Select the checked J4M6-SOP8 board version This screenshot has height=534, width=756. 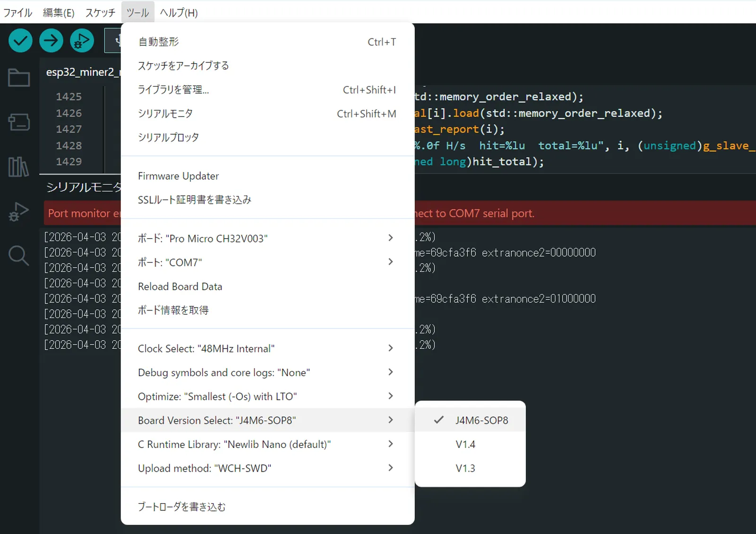tap(481, 421)
